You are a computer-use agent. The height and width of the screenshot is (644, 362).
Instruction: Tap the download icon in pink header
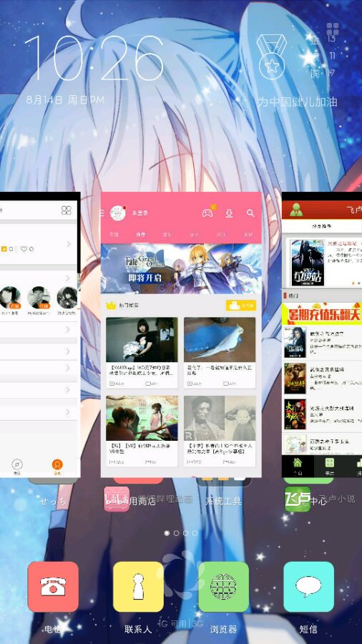click(229, 213)
